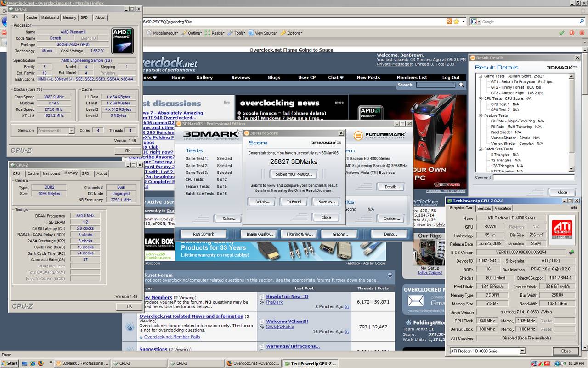
Task: Launch Internet Explorer from quick launch
Action: click(33, 363)
